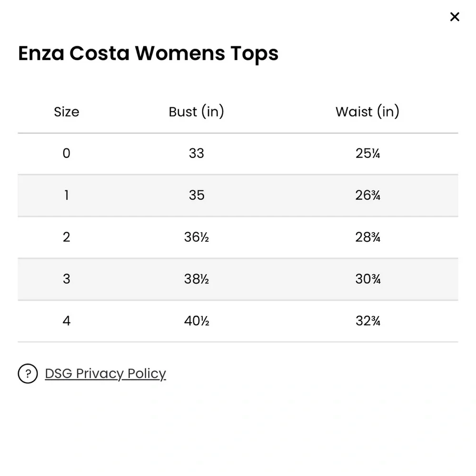476x476 pixels.
Task: Click the waist value 30¾
Action: [x=367, y=279]
